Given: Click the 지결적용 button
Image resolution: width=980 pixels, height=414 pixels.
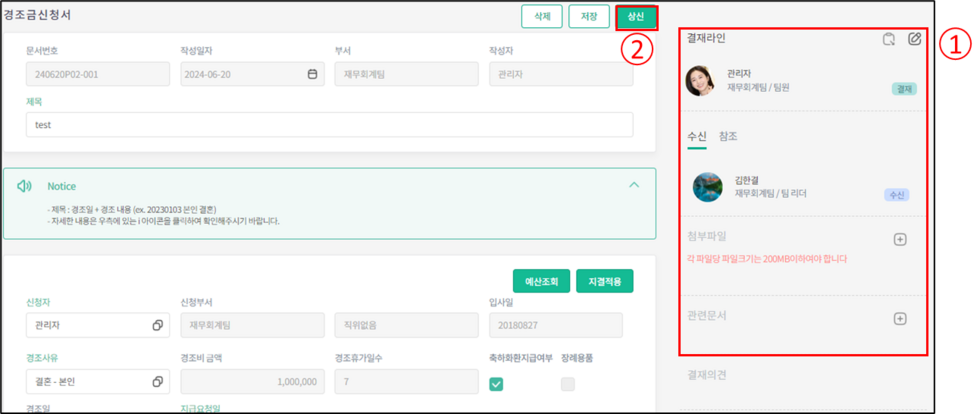Looking at the screenshot, I should pos(604,282).
